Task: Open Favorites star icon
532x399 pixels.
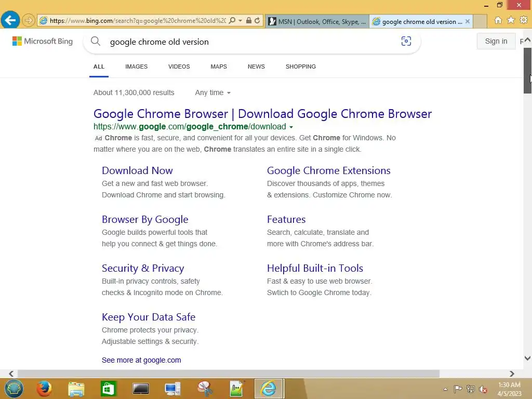Action: click(x=511, y=20)
